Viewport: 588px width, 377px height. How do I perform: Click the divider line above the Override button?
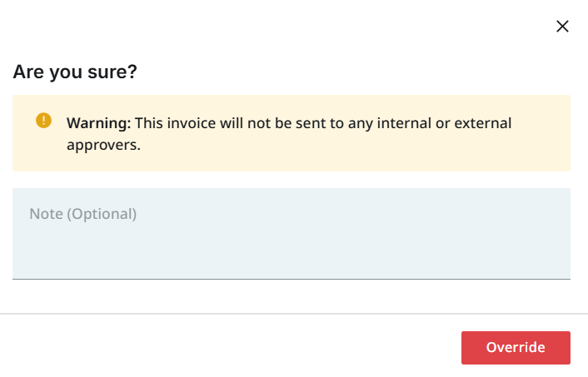click(x=293, y=314)
